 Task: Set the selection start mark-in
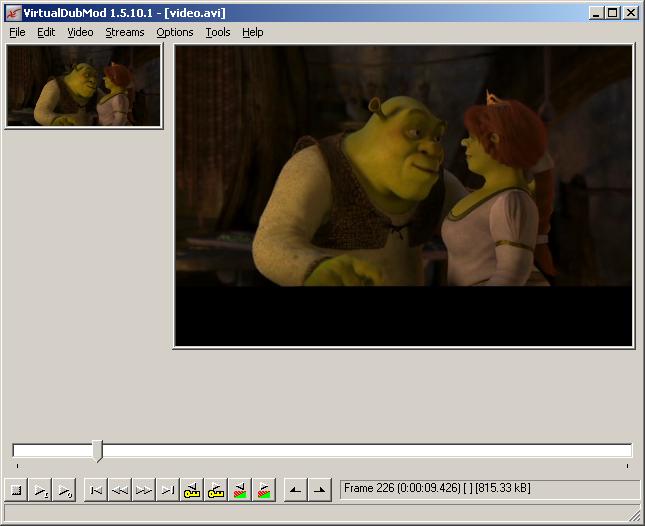pyautogui.click(x=295, y=490)
